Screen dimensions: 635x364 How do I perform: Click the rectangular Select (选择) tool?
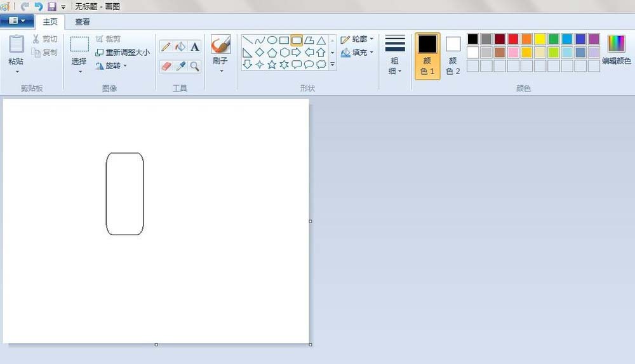[79, 44]
